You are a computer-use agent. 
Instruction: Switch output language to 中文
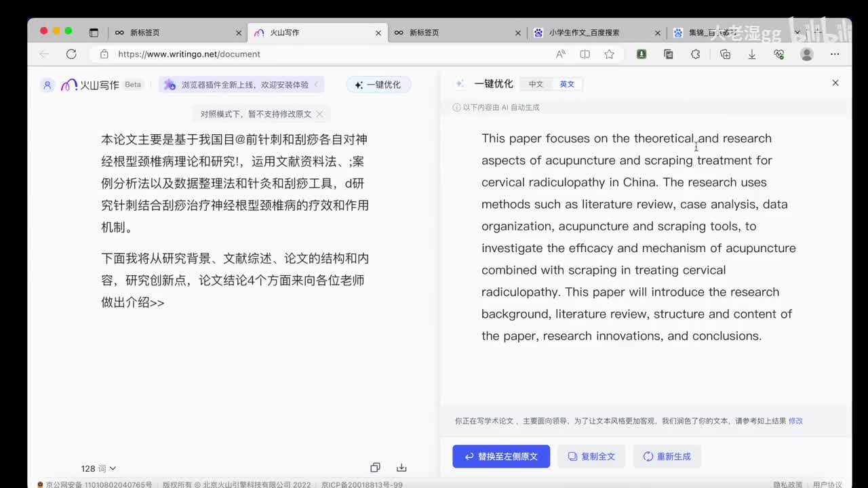click(x=536, y=84)
